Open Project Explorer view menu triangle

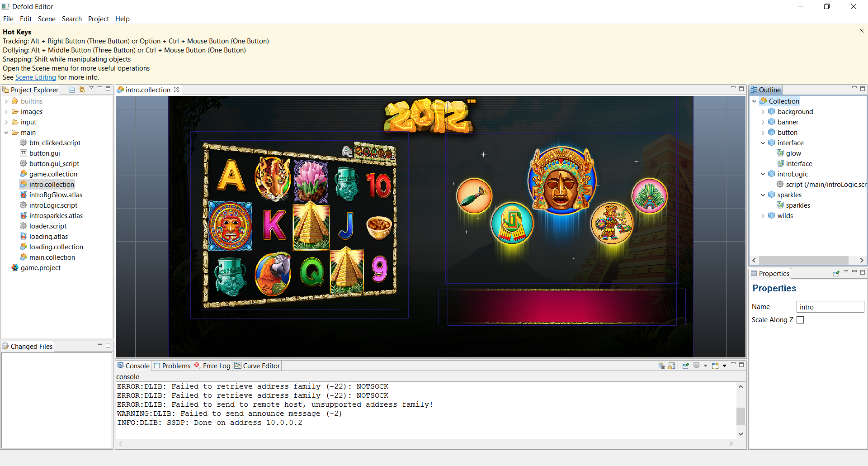pos(91,88)
